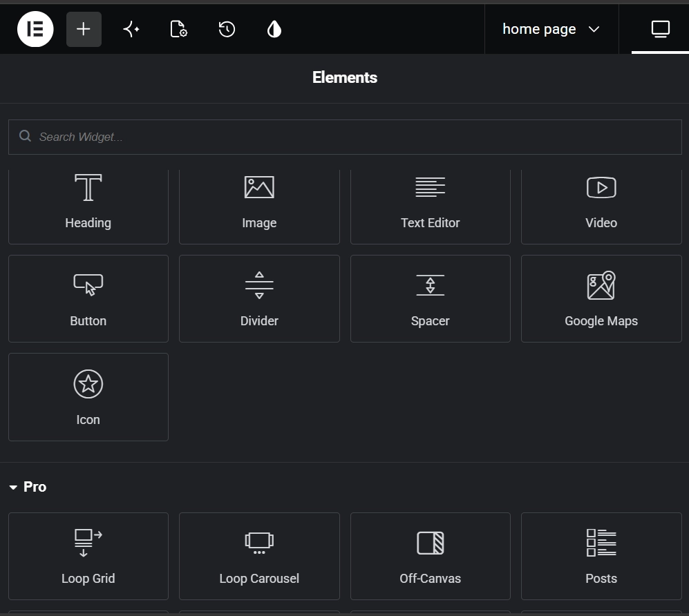This screenshot has width=689, height=616.
Task: Open the Elementor logo menu
Action: [35, 30]
